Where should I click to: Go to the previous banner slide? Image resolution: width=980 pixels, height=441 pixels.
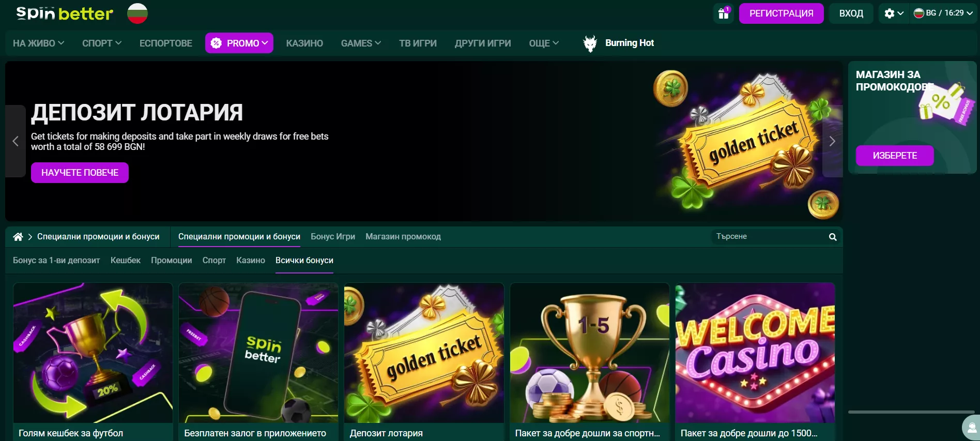pos(16,141)
